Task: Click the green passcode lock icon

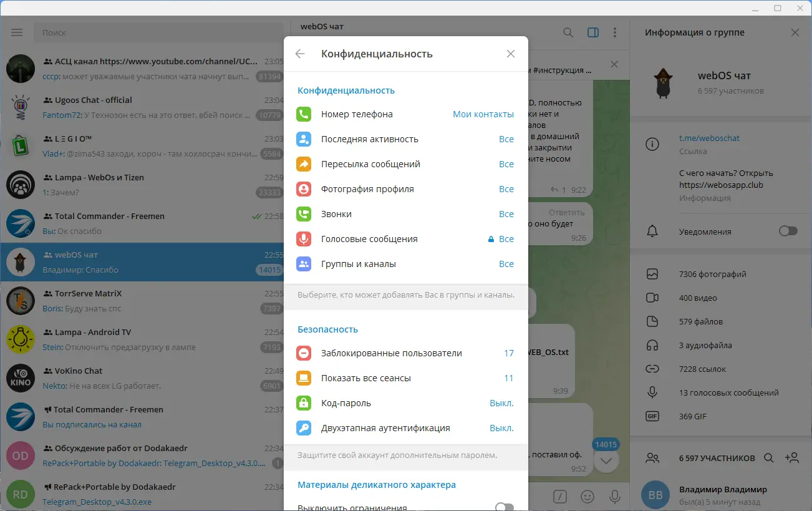Action: pyautogui.click(x=304, y=403)
